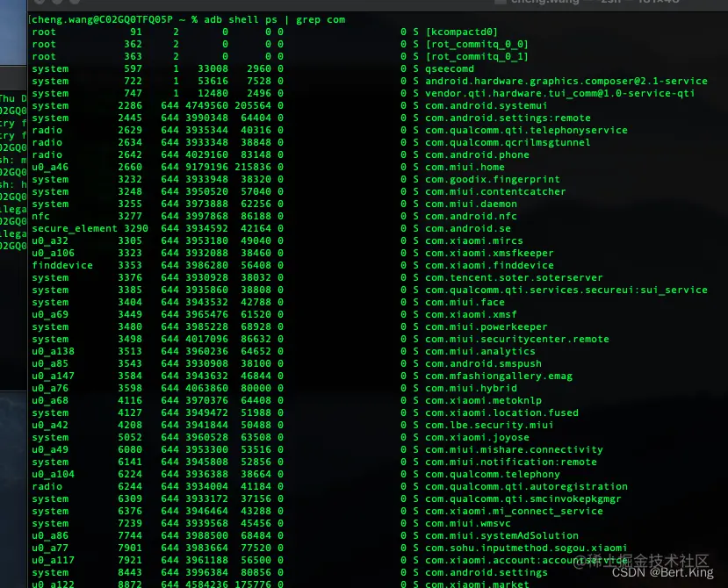Click the user name finddevice
The height and width of the screenshot is (588, 728).
(x=62, y=265)
